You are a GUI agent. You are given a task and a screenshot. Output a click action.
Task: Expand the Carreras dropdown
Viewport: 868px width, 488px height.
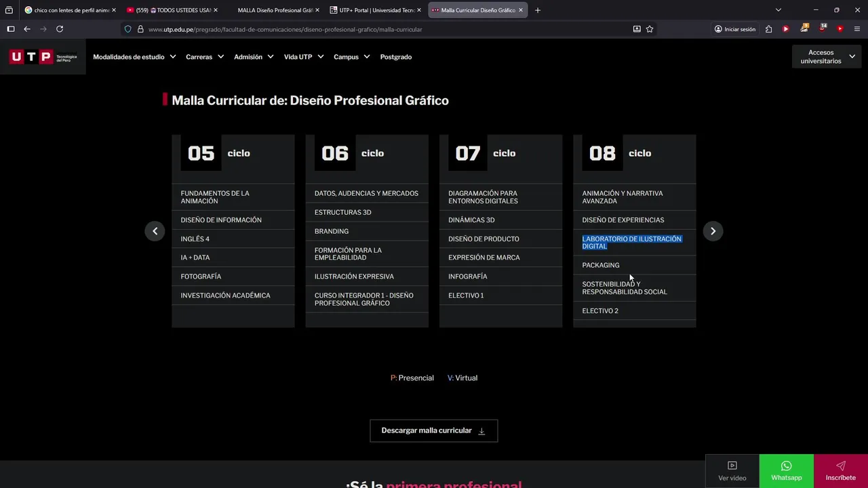(x=205, y=57)
